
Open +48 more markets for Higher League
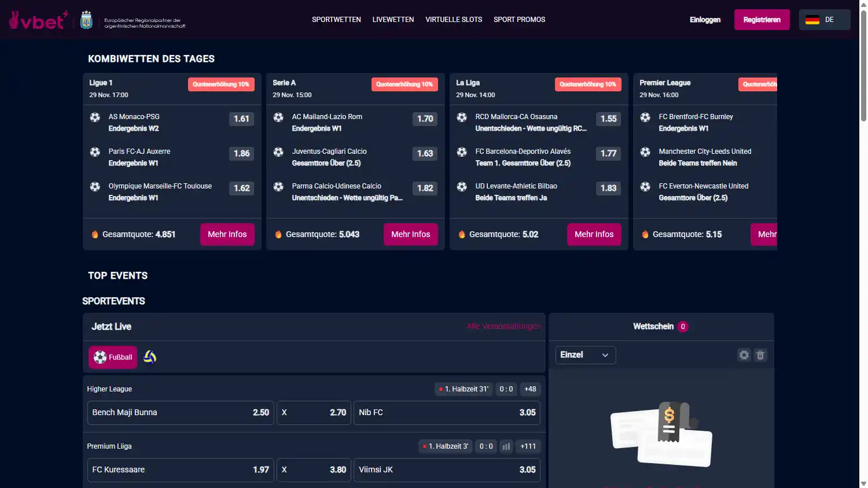tap(530, 389)
